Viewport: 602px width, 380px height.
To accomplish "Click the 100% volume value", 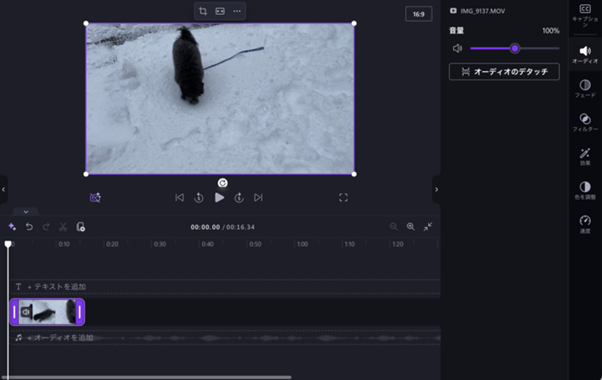I will [551, 31].
